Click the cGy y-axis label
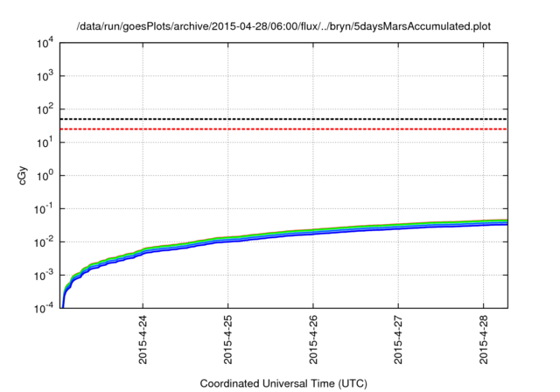 [23, 175]
